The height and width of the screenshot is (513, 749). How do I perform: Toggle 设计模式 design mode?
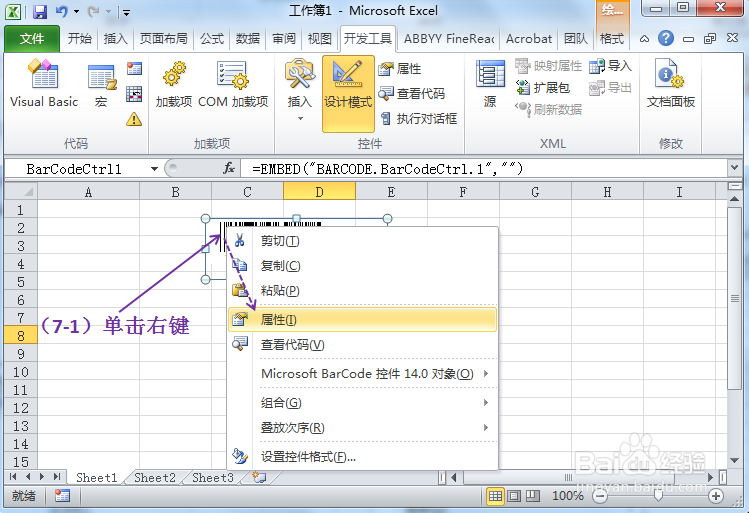pyautogui.click(x=348, y=93)
